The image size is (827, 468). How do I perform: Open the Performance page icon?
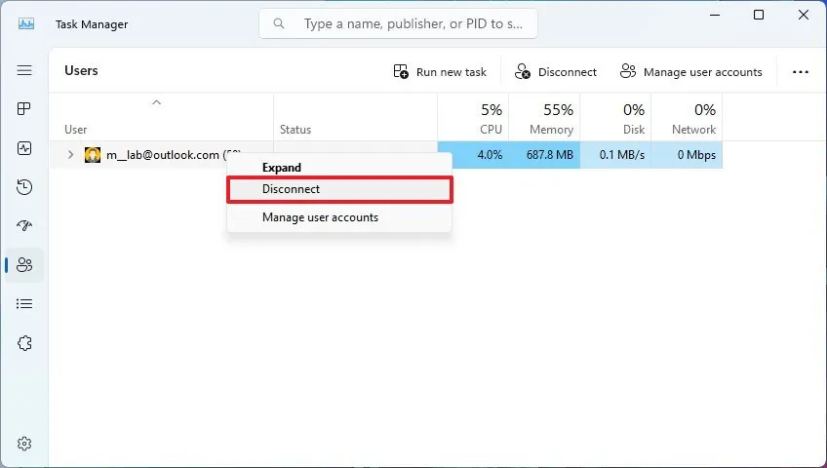tap(24, 148)
